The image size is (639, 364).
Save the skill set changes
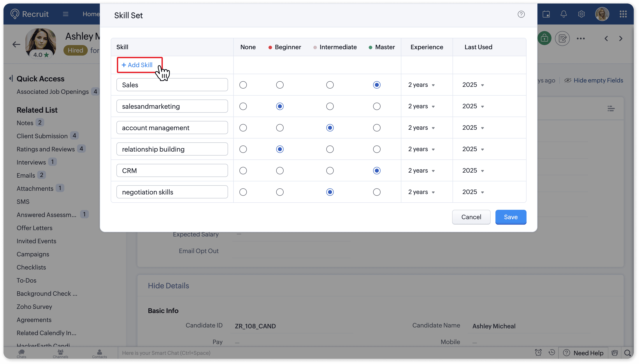(x=511, y=217)
